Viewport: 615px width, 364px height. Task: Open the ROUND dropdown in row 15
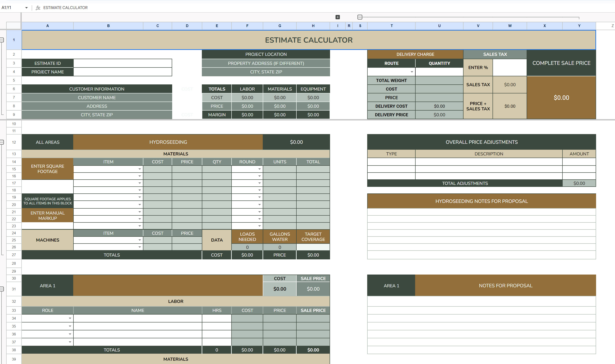259,169
